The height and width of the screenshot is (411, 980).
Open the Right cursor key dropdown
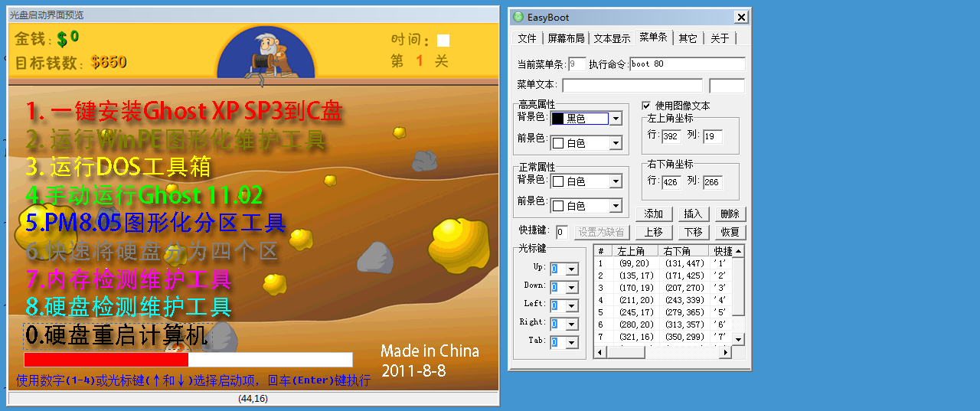tap(571, 324)
